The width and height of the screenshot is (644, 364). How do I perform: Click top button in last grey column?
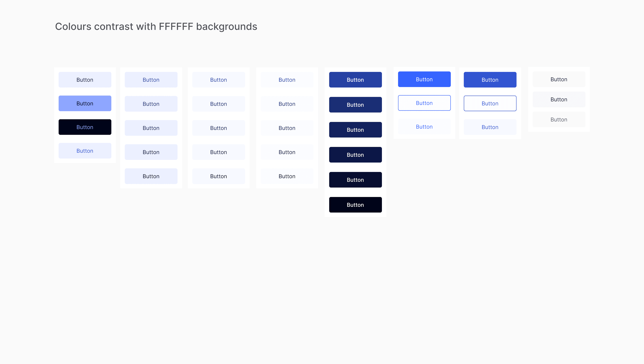point(559,79)
